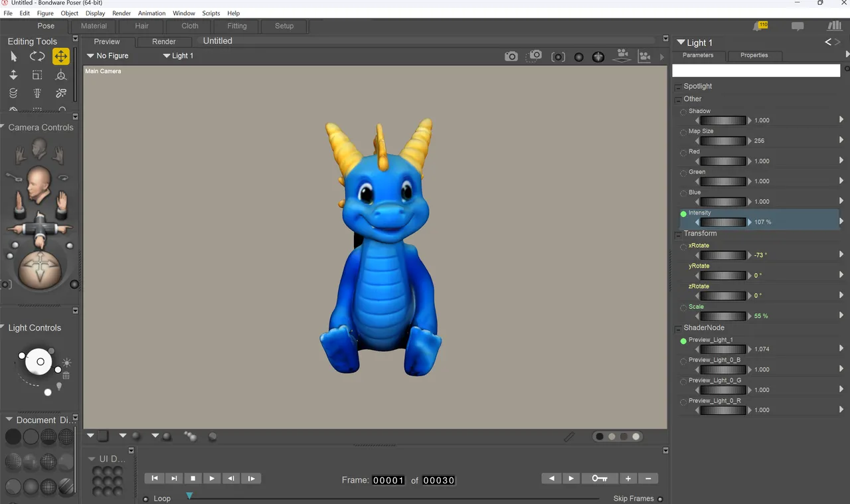This screenshot has width=850, height=504.
Task: Switch to the Cloth room tab
Action: [190, 26]
